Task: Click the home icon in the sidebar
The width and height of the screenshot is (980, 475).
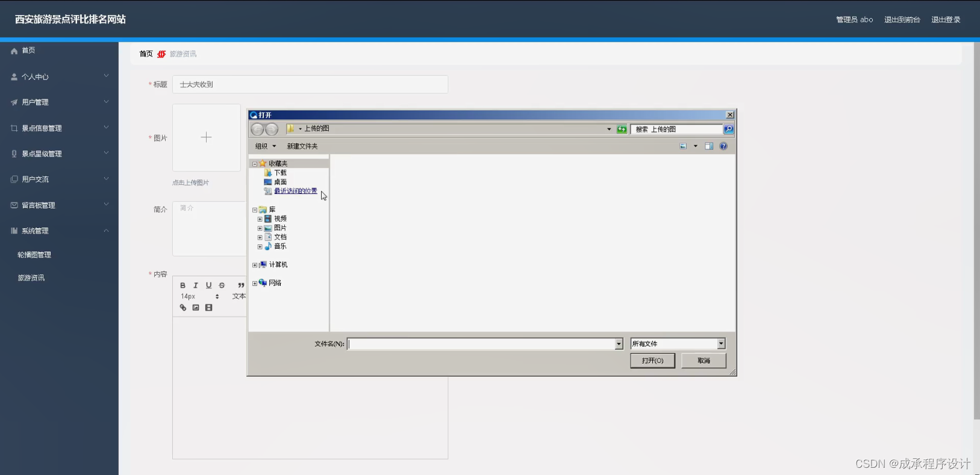Action: pos(14,51)
